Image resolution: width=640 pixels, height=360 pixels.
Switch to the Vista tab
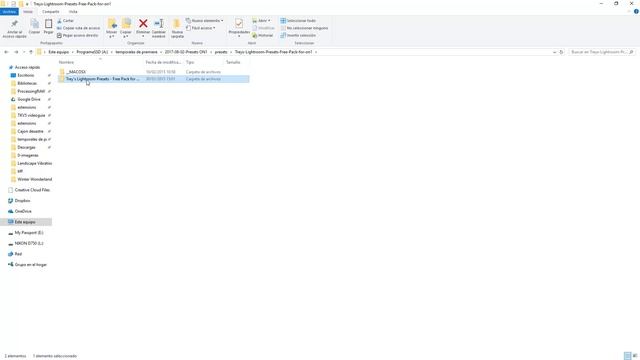tap(73, 12)
